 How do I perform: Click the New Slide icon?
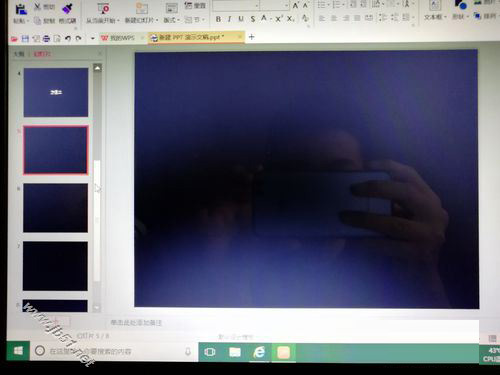coord(141,8)
